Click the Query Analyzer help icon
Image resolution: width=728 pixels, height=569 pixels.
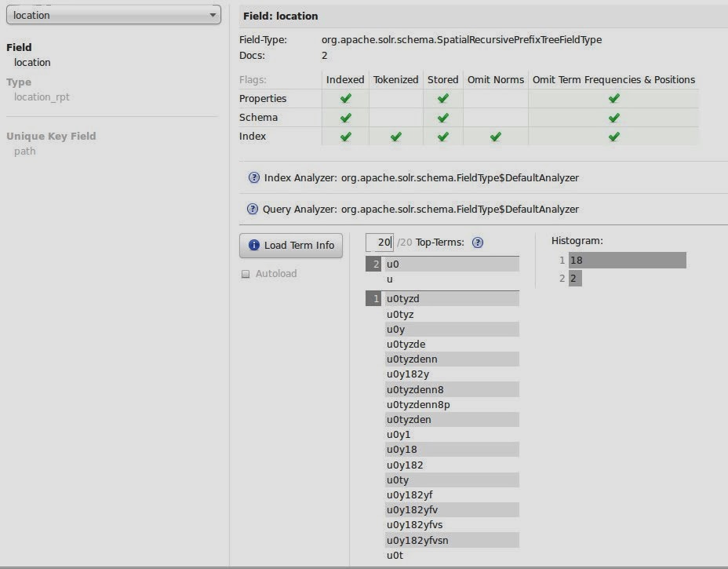[253, 210]
